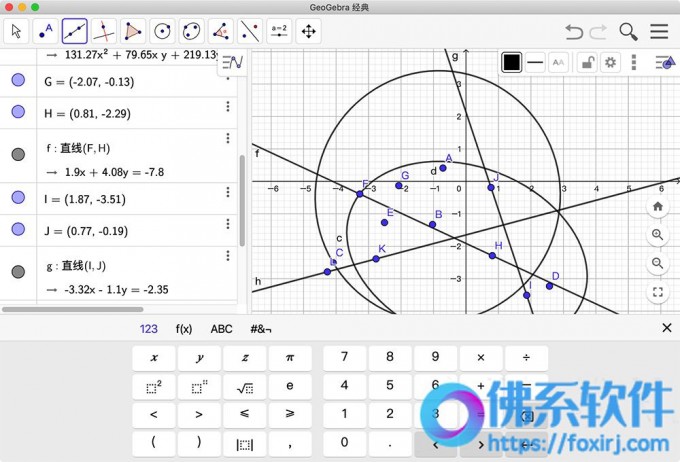The width and height of the screenshot is (680, 462).
Task: Switch to the ABC keyboard tab
Action: pos(221,329)
